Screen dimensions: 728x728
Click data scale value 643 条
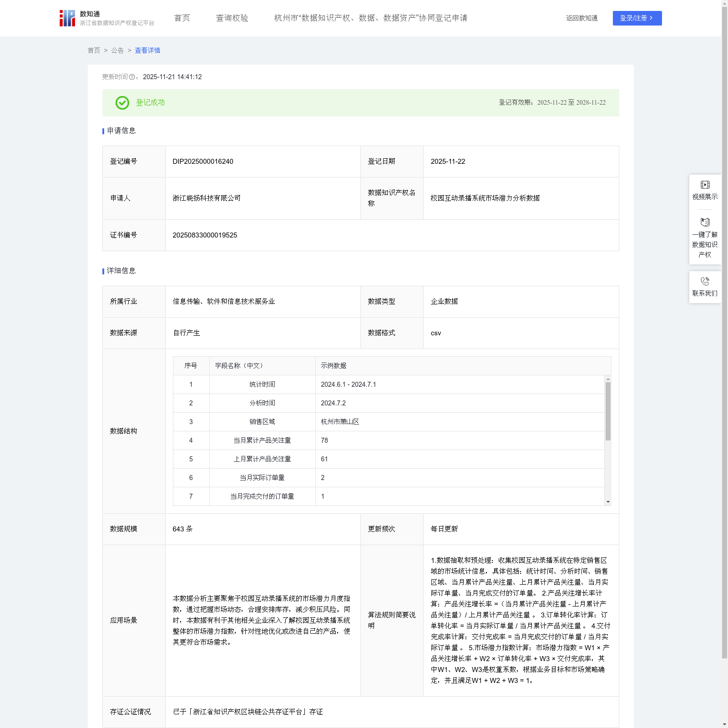tap(182, 529)
